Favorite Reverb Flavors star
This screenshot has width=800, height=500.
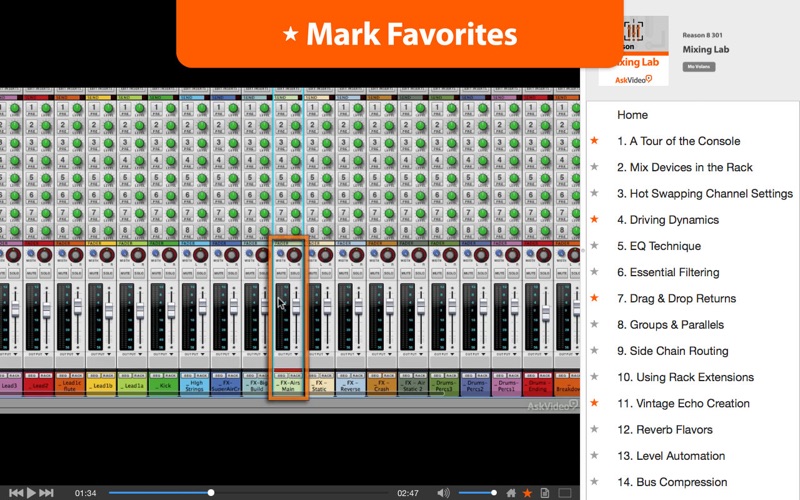[594, 429]
